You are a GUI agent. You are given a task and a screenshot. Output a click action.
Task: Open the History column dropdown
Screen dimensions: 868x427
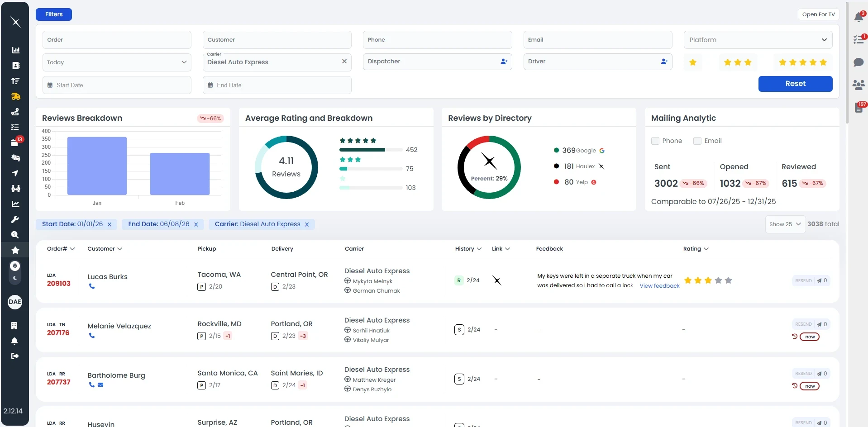tap(468, 249)
